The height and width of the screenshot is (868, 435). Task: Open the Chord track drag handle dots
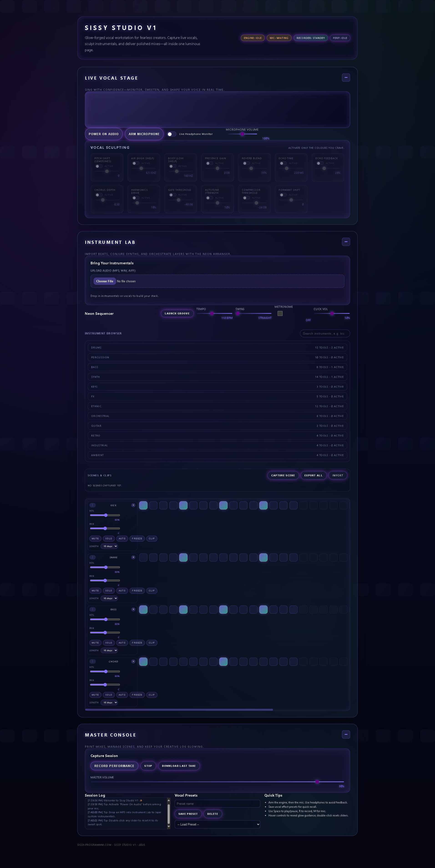pyautogui.click(x=93, y=661)
